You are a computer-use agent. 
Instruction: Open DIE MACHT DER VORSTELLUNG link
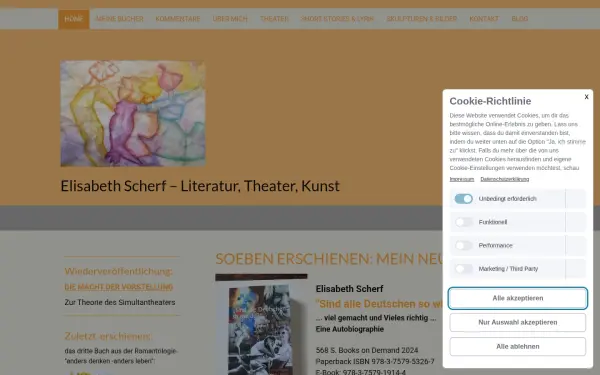[x=119, y=287]
